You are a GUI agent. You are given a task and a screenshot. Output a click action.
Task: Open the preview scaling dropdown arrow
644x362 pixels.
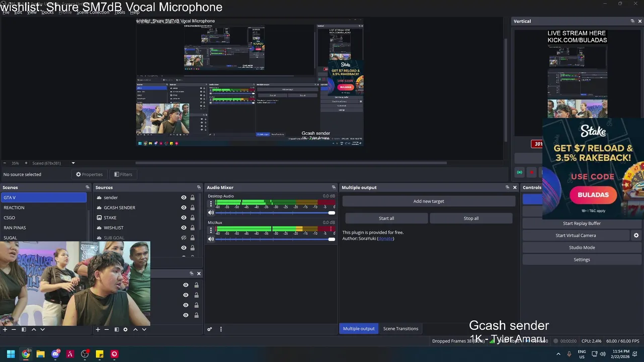pos(73,163)
